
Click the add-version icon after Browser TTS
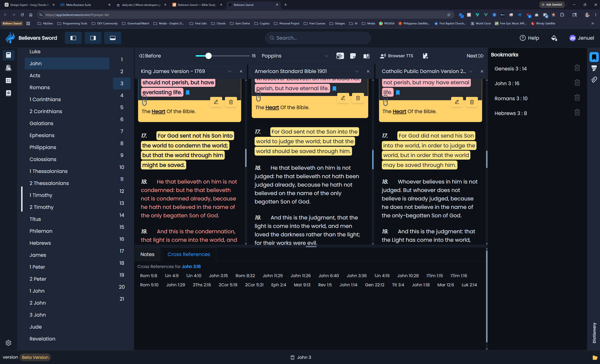pyautogui.click(x=425, y=56)
